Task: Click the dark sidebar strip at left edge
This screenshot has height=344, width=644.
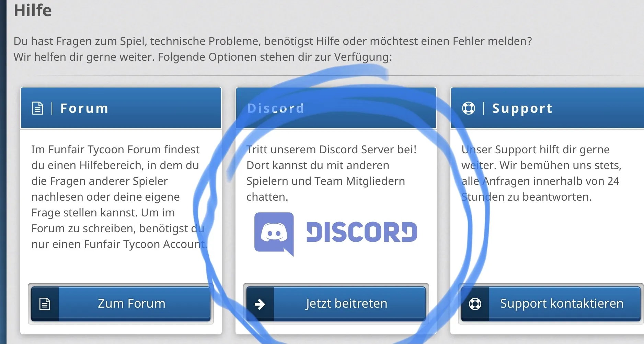Action: point(3,171)
